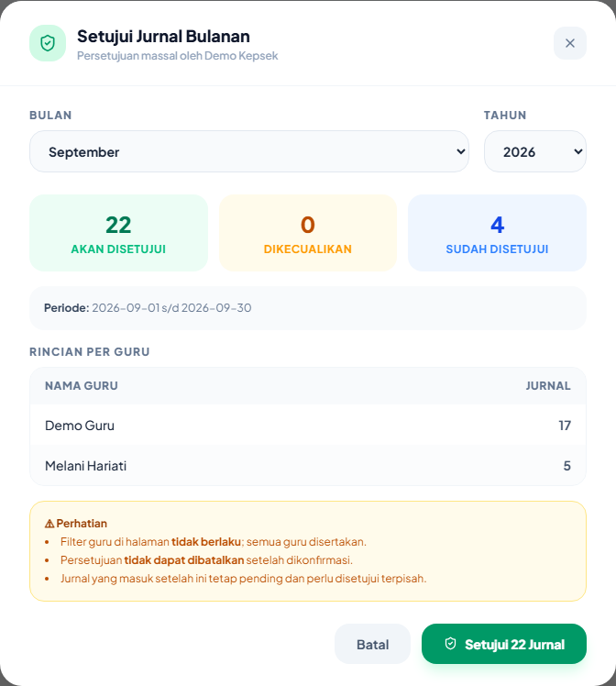Click the Setujui Jurnal Bulanan title

(x=163, y=37)
